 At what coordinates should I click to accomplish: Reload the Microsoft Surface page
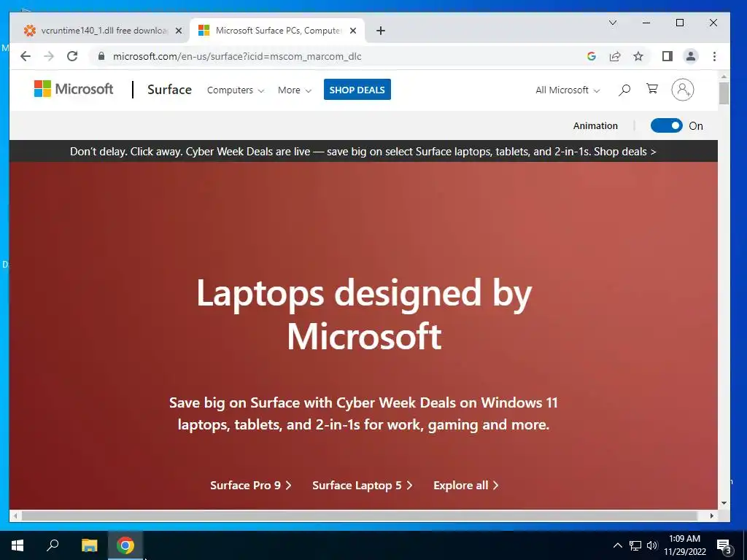tap(72, 56)
